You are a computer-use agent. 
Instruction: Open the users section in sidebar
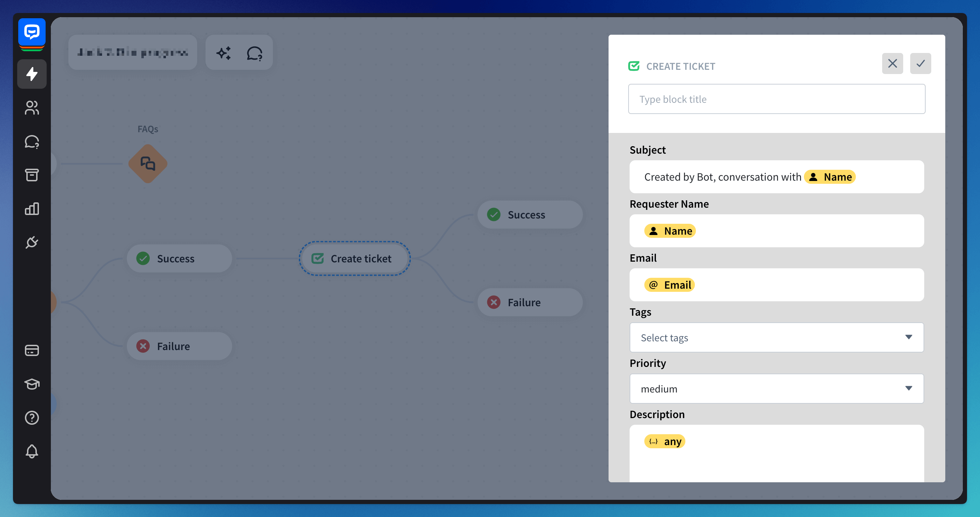tap(32, 108)
